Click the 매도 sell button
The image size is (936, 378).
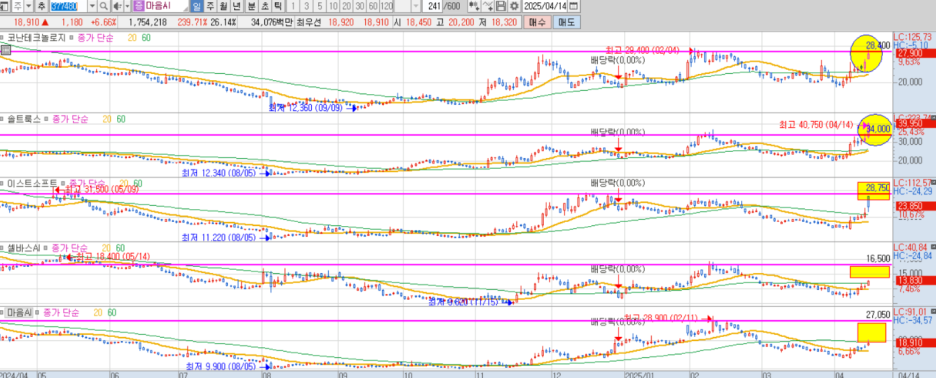click(566, 22)
